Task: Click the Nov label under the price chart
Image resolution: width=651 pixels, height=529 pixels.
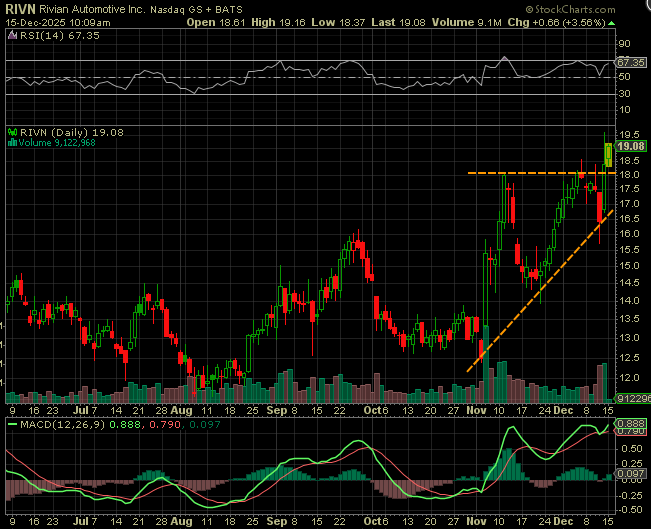Action: (x=476, y=411)
